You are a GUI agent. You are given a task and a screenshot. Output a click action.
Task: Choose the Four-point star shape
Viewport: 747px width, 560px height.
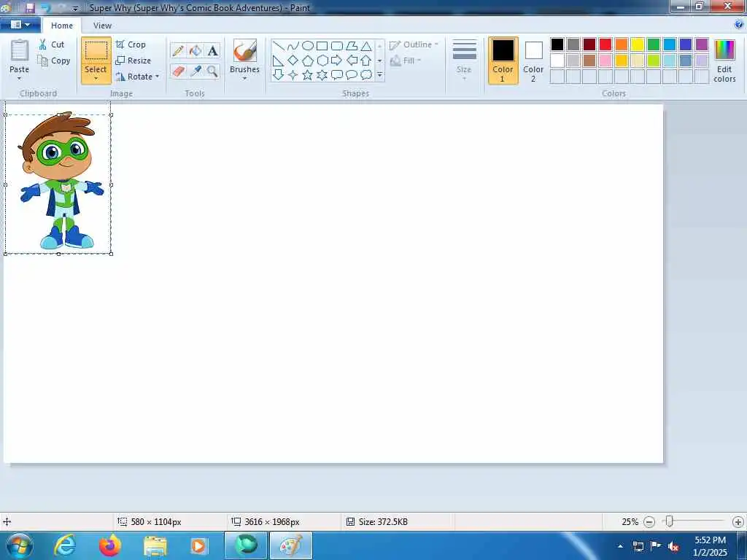tap(293, 75)
